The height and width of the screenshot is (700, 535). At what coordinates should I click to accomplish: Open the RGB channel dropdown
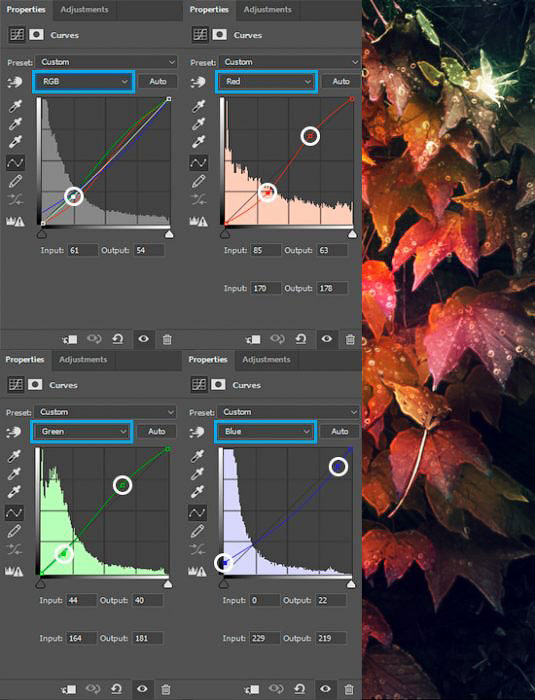coord(84,82)
